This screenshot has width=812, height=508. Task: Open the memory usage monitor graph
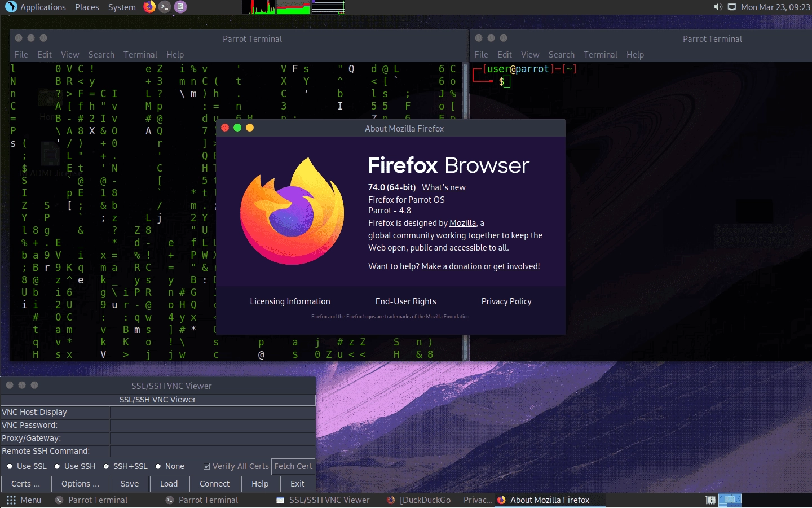(293, 7)
